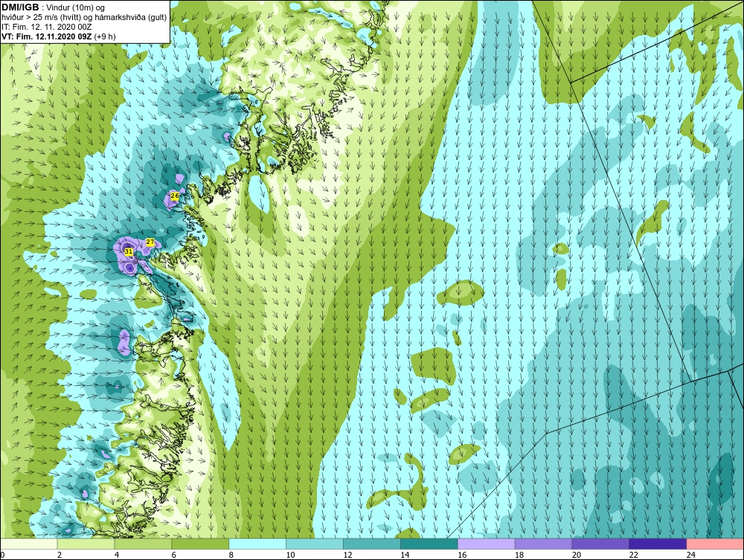Pick the 8–10 m/s light cyan legend swatch
744x560 pixels.
point(257,544)
